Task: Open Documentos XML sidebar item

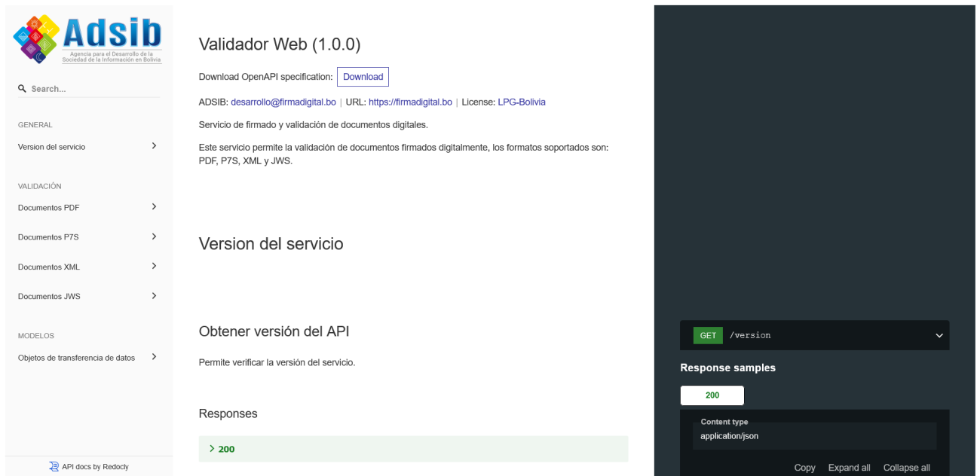Action: [49, 267]
